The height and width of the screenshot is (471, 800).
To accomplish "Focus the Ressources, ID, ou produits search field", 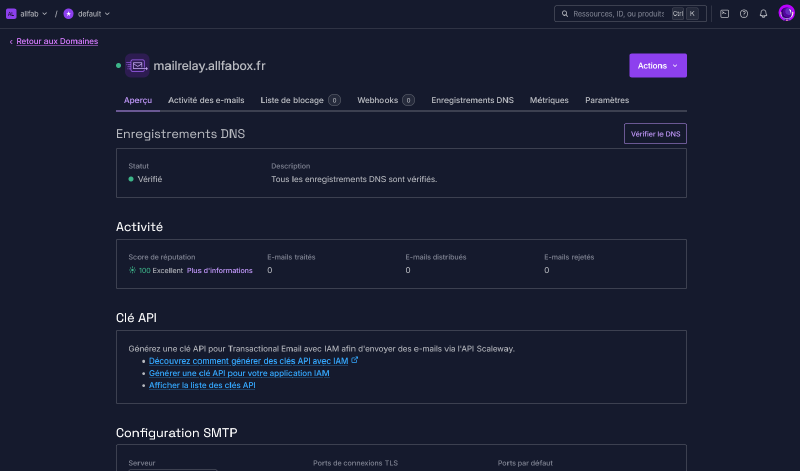I will (630, 14).
